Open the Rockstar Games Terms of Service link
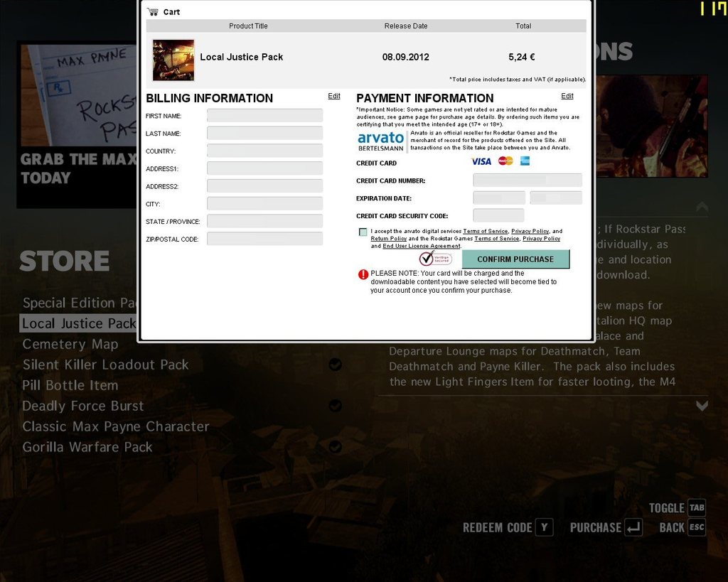This screenshot has width=728, height=582. coord(496,239)
